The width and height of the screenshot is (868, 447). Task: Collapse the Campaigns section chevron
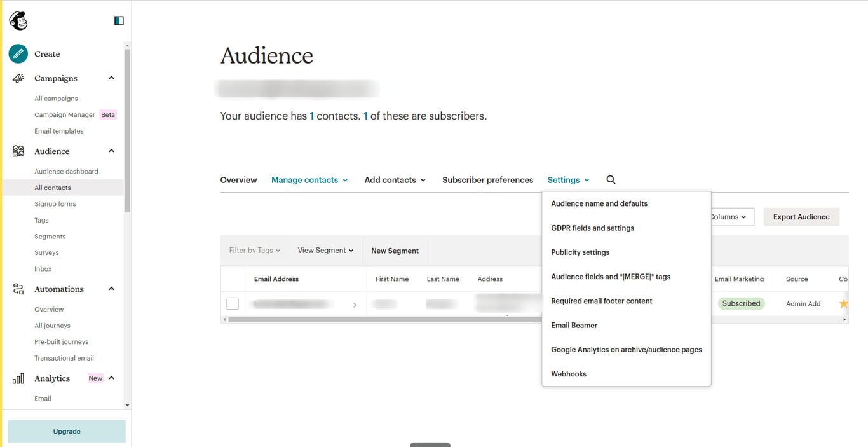[x=111, y=78]
